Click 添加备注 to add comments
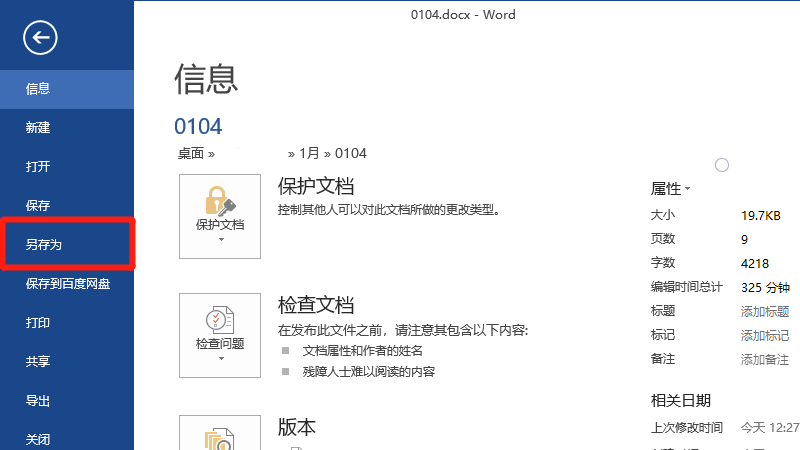 tap(764, 359)
